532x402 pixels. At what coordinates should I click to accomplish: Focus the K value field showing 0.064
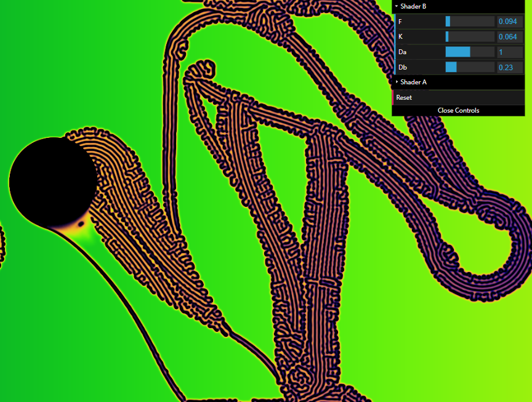[510, 37]
